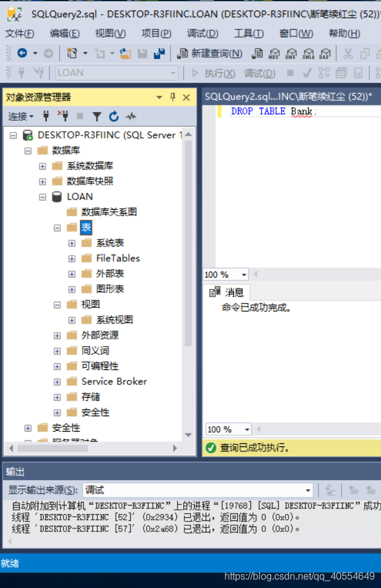Image resolution: width=381 pixels, height=588 pixels.
Task: Click the Object Explorer vertical scrollbar
Action: point(189,244)
